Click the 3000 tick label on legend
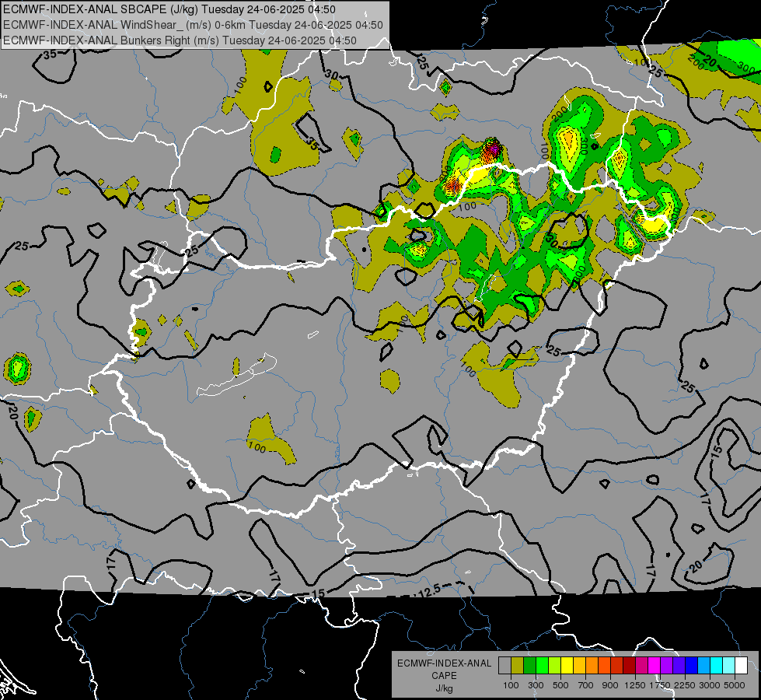The height and width of the screenshot is (700, 761). pyautogui.click(x=710, y=685)
